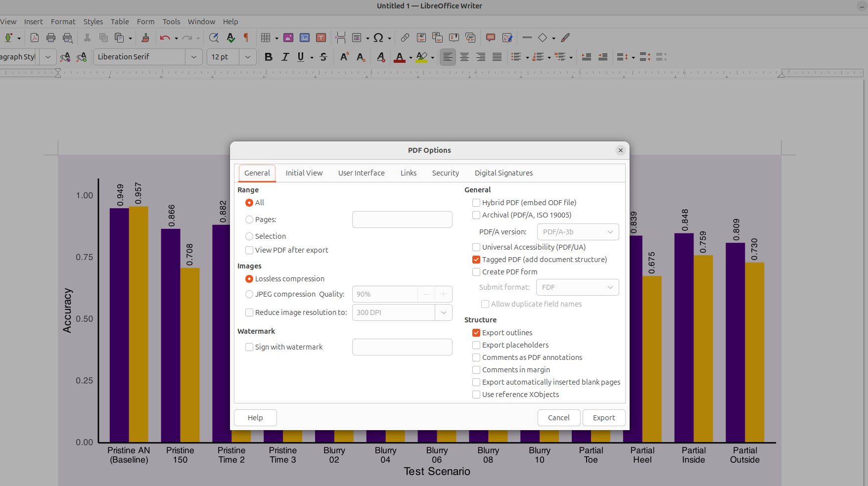
Task: Click the Bold formatting icon
Action: pyautogui.click(x=269, y=57)
